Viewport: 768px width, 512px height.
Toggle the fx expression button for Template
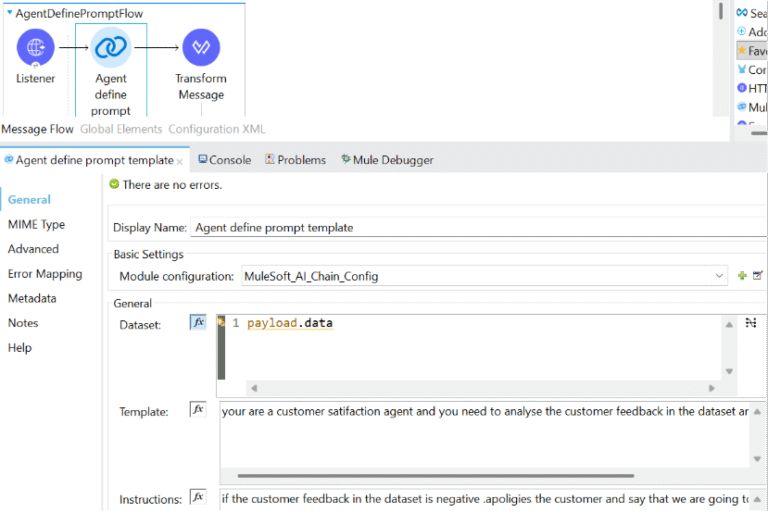[198, 409]
